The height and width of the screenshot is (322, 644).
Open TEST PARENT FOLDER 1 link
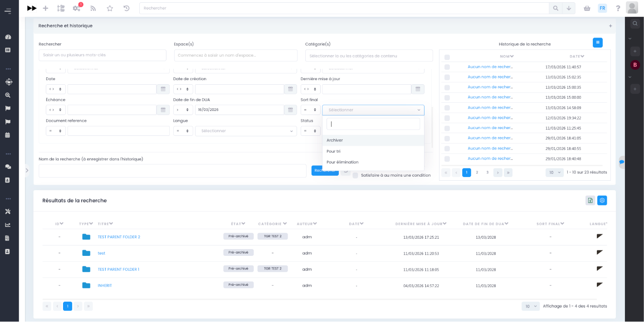118,269
